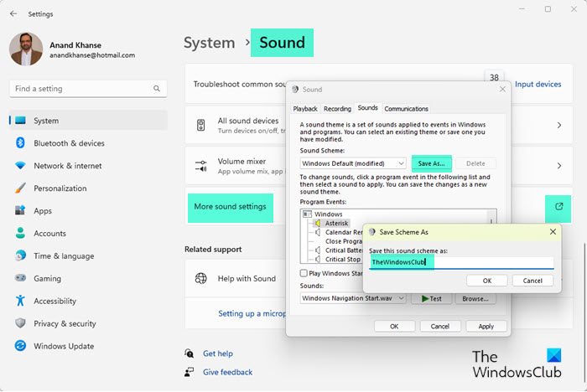Screen dimensions: 587x392
Task: Click Cancel in Save Scheme As dialog
Action: click(532, 281)
